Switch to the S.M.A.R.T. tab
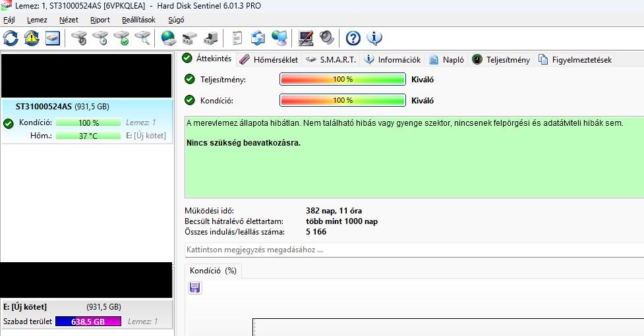This screenshot has width=644, height=336. pos(331,59)
